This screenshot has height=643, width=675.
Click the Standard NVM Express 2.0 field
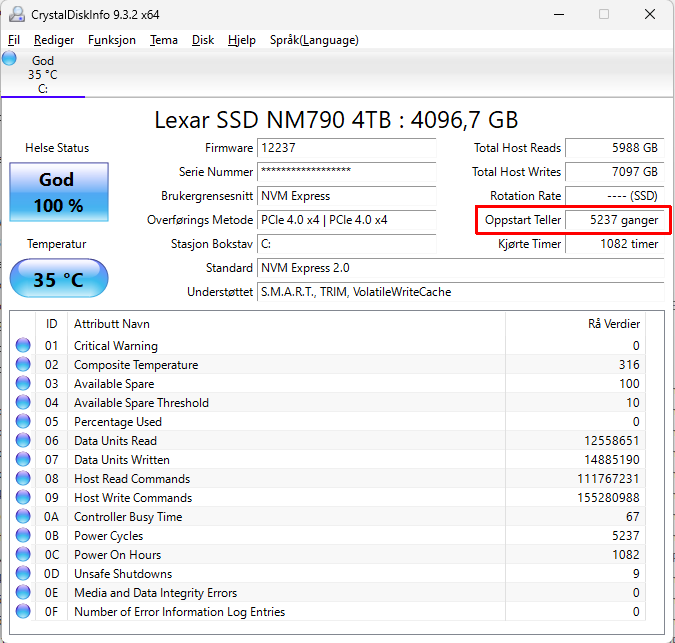(x=461, y=268)
